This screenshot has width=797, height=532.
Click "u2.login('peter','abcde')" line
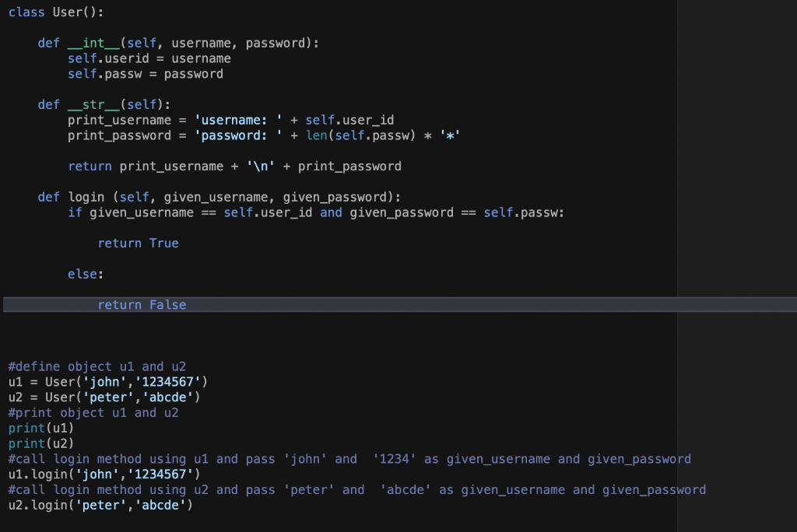click(100, 505)
